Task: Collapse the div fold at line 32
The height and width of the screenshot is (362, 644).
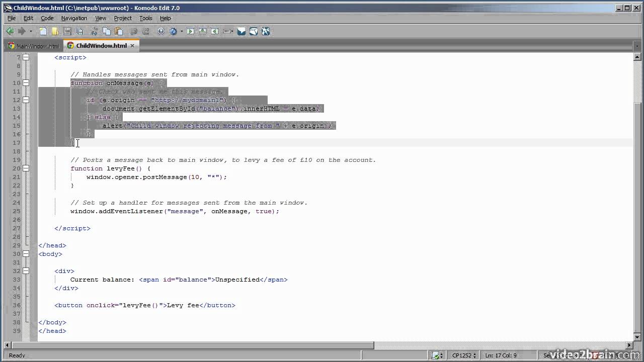Action: [x=26, y=271]
